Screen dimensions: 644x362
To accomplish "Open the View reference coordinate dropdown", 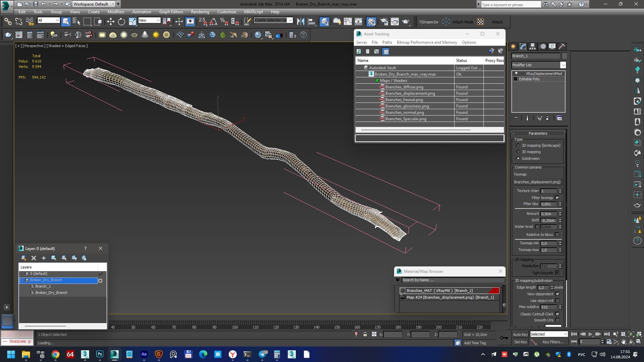I will coord(149,20).
